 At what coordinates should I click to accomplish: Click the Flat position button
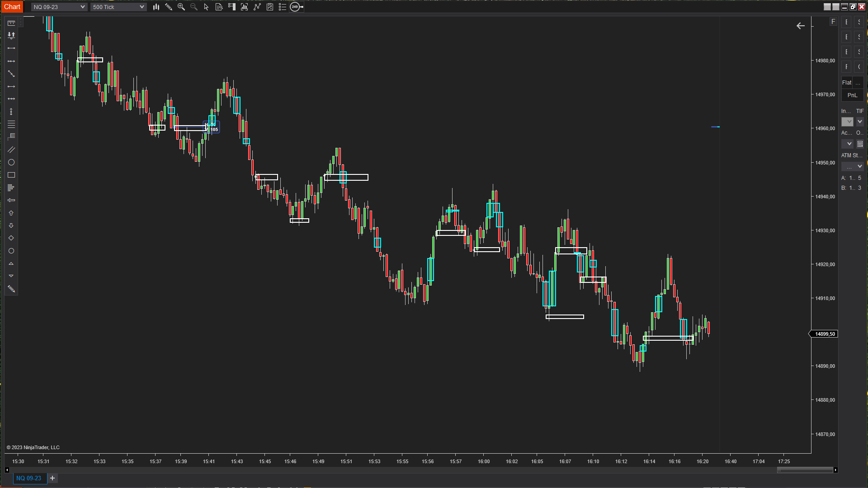pyautogui.click(x=847, y=83)
